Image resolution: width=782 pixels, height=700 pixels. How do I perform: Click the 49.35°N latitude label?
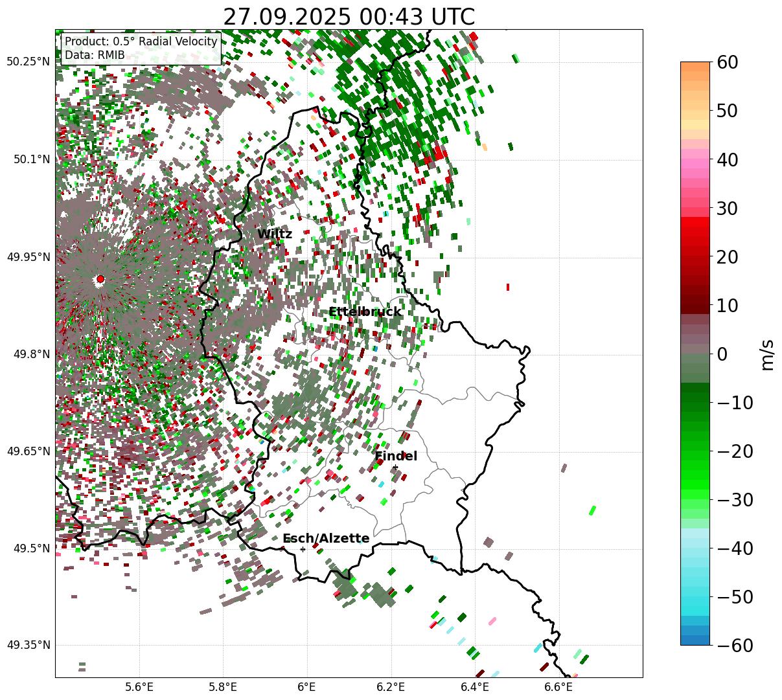(28, 645)
